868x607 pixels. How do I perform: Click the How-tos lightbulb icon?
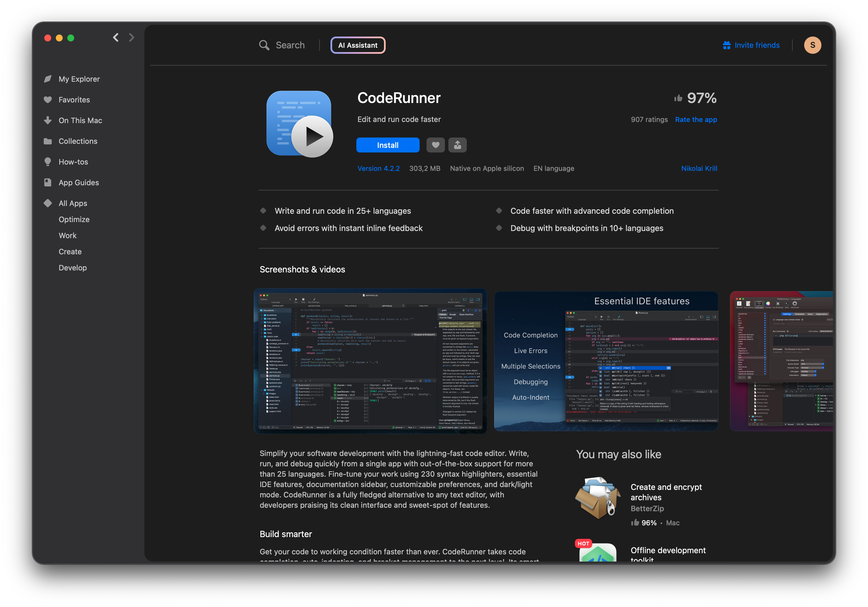[48, 162]
